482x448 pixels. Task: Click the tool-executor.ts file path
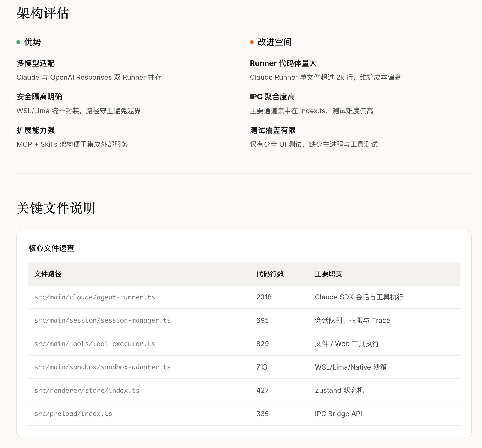(x=94, y=343)
